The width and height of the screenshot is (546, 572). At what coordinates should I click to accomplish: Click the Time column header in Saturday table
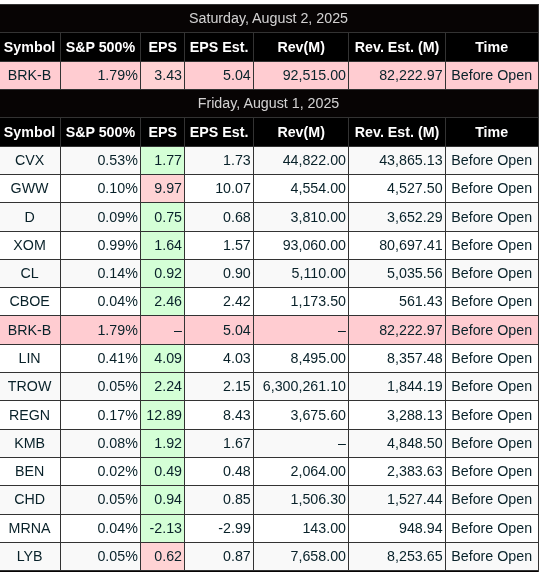click(x=492, y=47)
